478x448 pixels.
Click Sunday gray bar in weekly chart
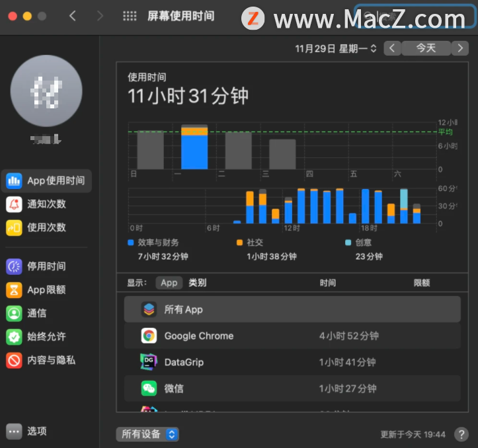[150, 150]
